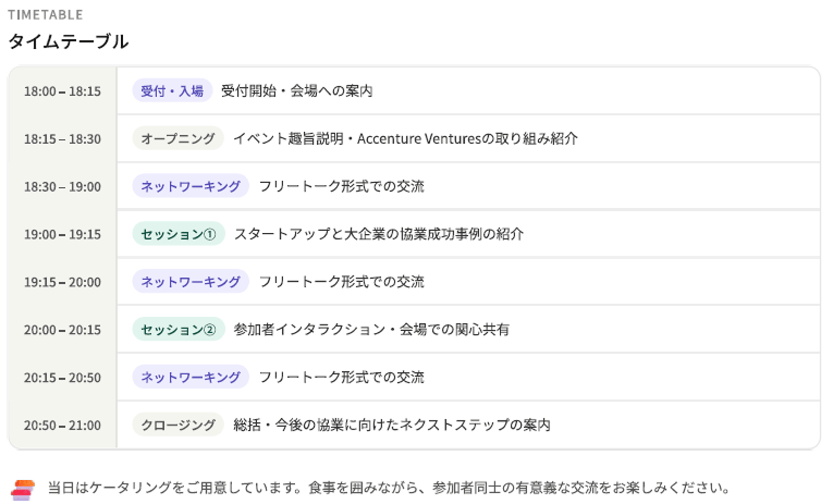This screenshot has height=504, width=833.
Task: Click the 参加者インタラクション description text
Action: pos(371,330)
